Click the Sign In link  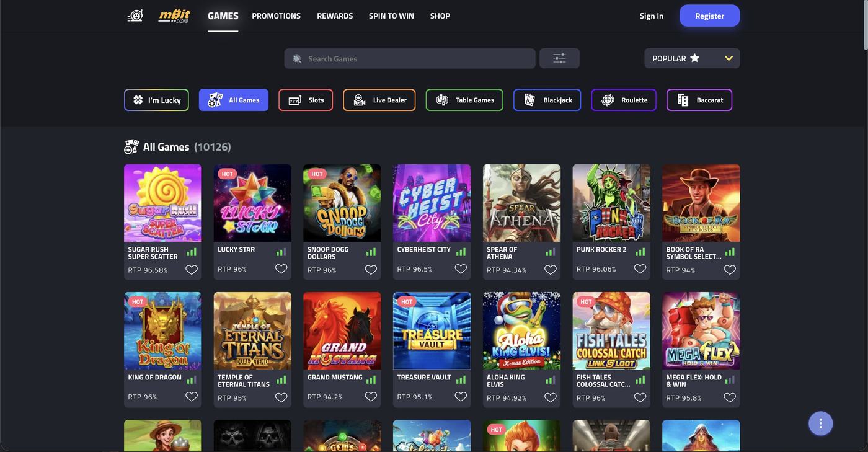pyautogui.click(x=652, y=16)
